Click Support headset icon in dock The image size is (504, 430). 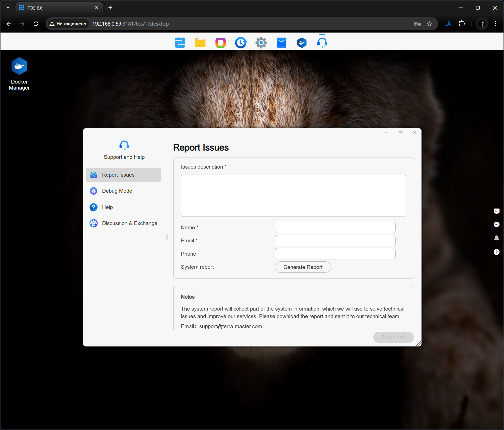(x=322, y=43)
